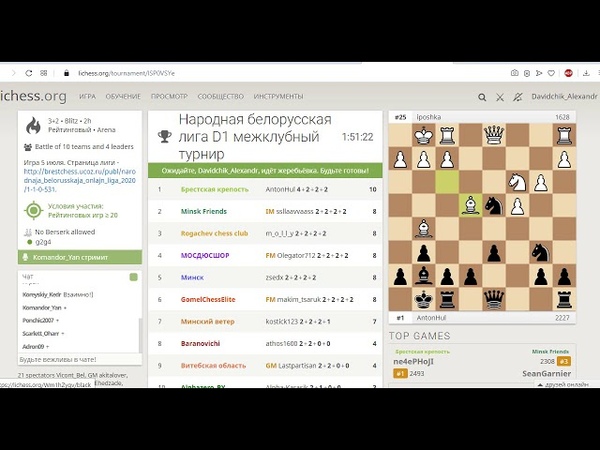Open the red adblock extension icon
Screen dimensions: 600x450
coord(568,73)
